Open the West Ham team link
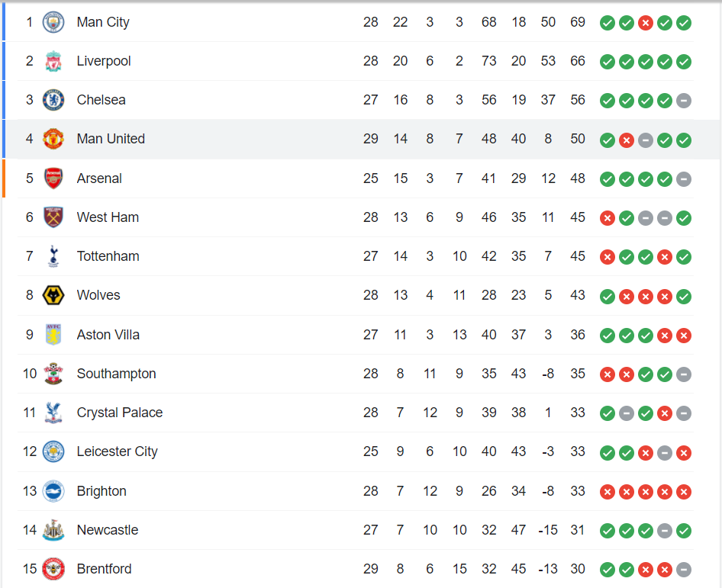Viewport: 722px width, 588px height. tap(108, 217)
